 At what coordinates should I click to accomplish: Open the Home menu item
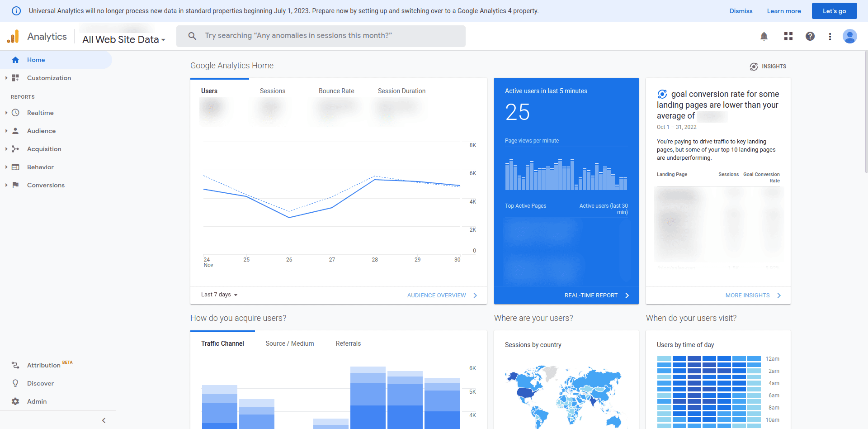(x=56, y=60)
